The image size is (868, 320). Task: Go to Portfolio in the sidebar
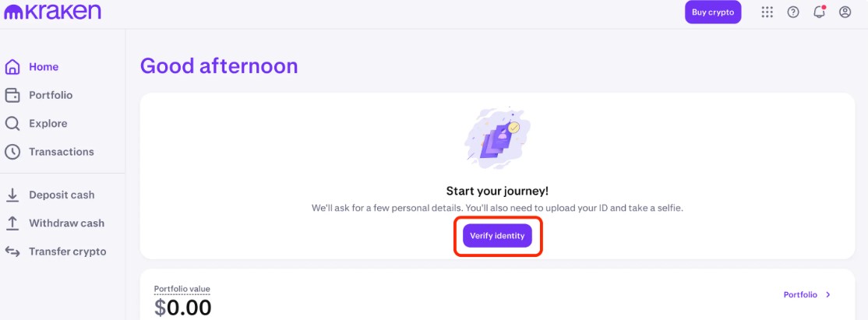[x=51, y=95]
